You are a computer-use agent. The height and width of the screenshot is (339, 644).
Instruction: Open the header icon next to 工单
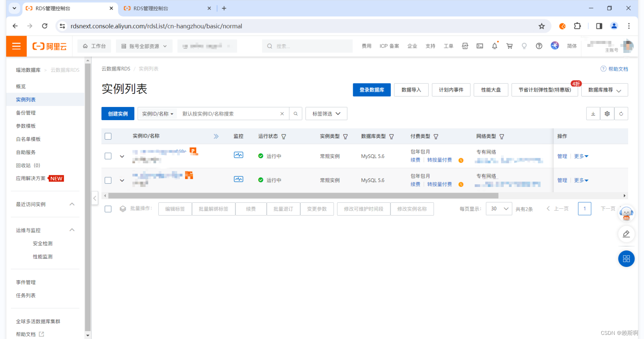point(465,46)
